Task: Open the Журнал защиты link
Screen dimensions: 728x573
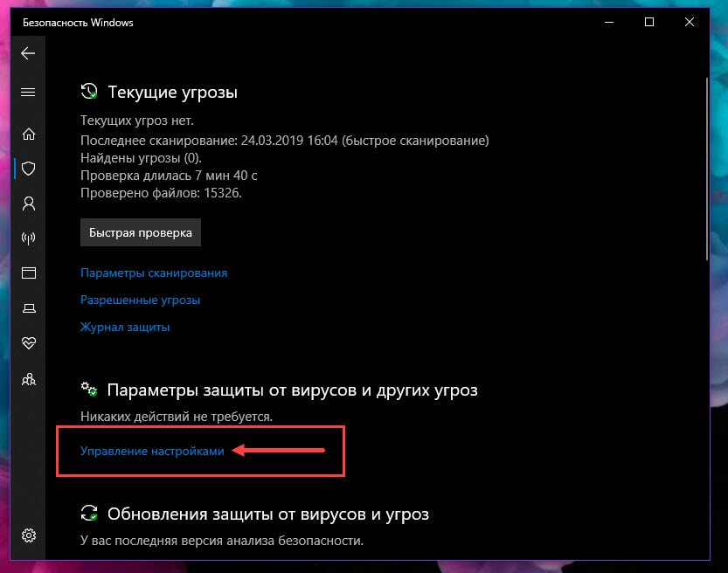Action: coord(125,327)
